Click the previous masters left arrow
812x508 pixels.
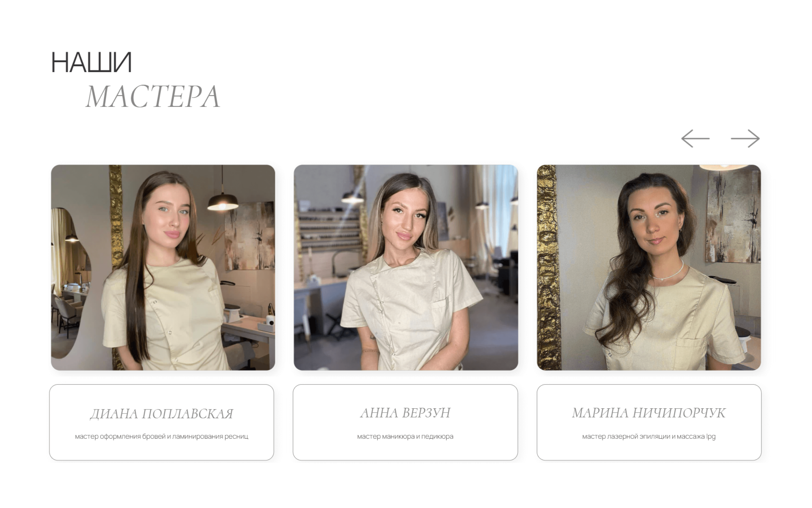(695, 139)
